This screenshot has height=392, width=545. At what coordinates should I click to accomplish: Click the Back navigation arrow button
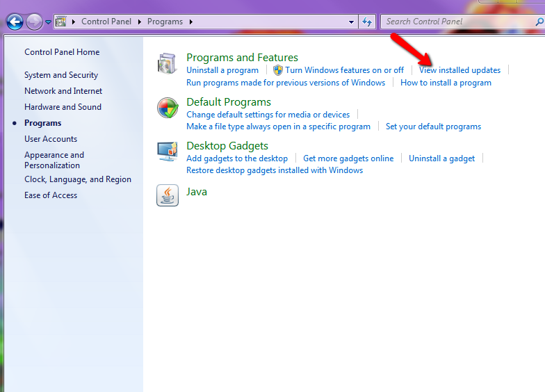(15, 22)
